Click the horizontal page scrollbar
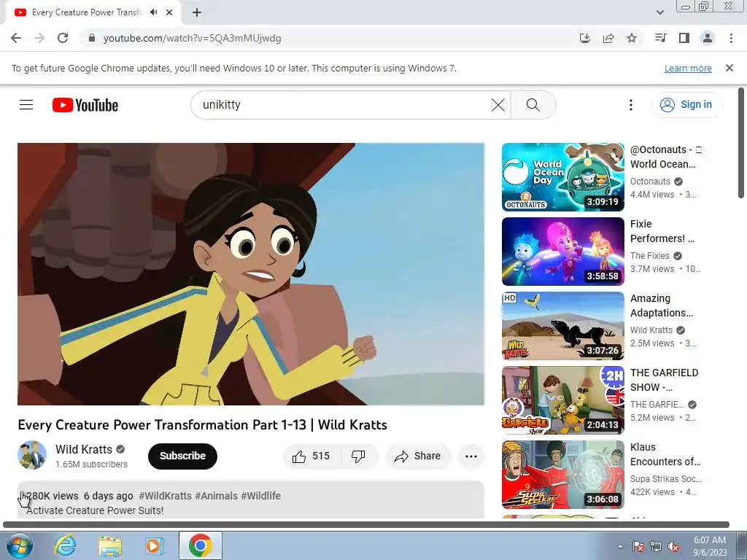Viewport: 747px width, 560px height. point(366,525)
